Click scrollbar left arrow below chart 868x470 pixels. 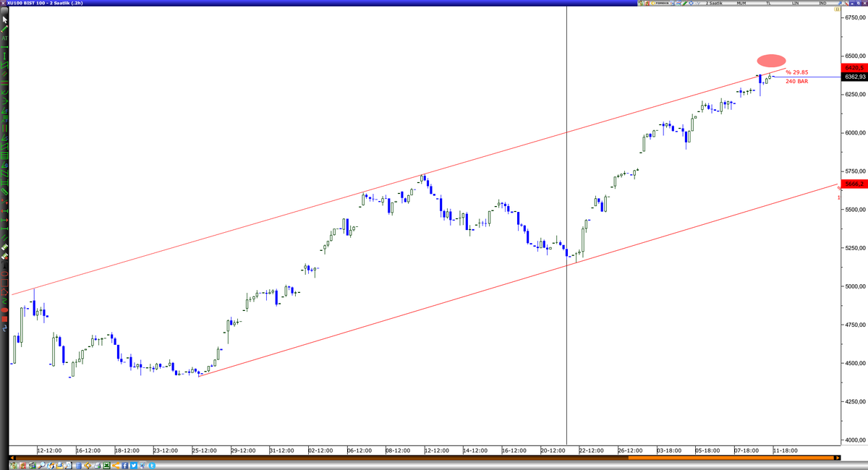click(x=12, y=458)
